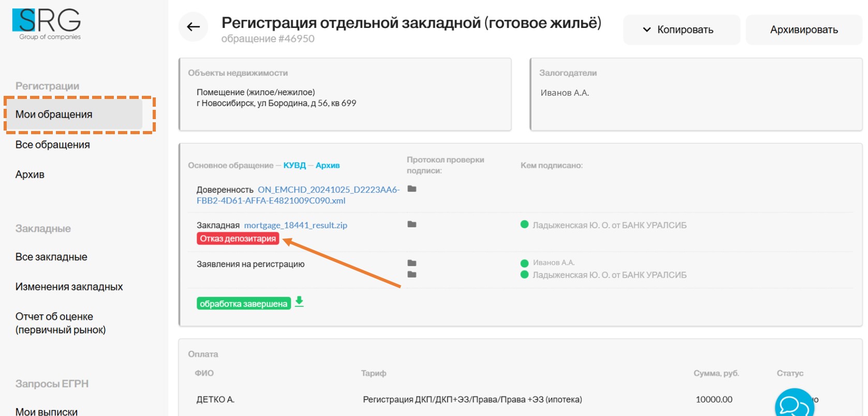Open the Архив sidebar item

coord(30,175)
